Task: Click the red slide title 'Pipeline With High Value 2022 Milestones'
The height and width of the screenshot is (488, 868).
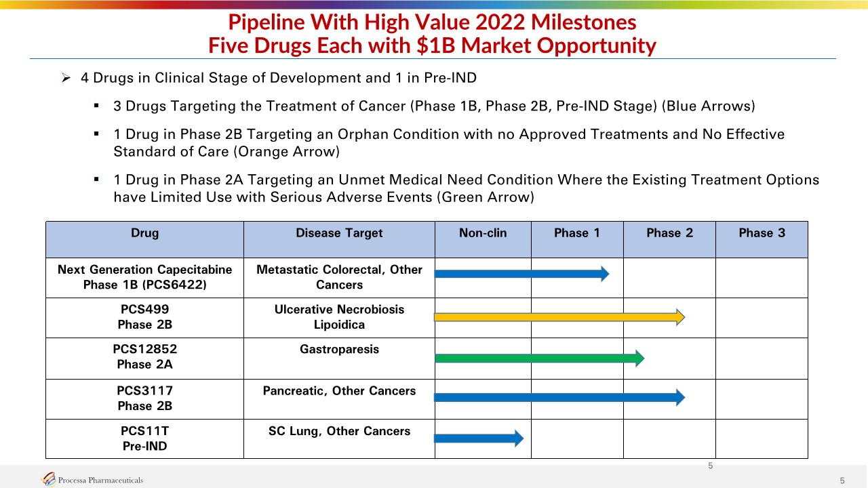Action: coord(433,22)
